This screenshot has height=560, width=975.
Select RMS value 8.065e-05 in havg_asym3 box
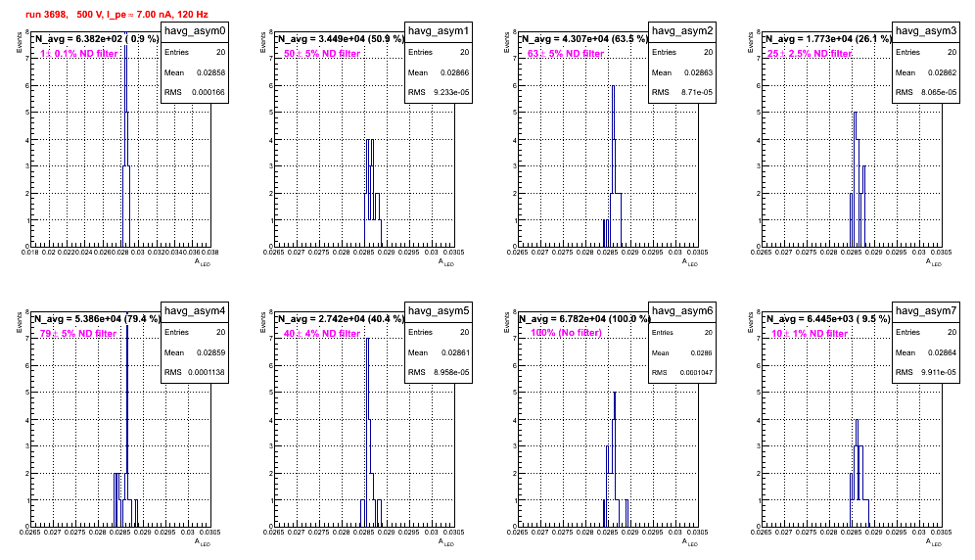[939, 93]
